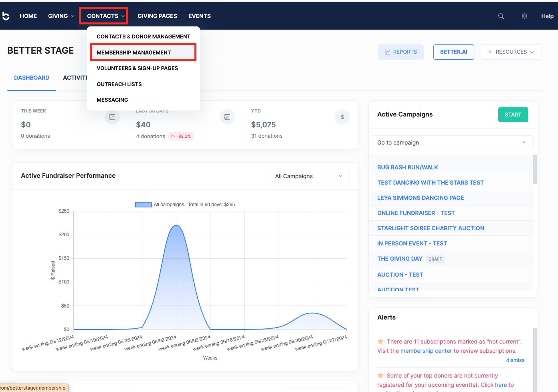Open the Go to campaign dropdown

pyautogui.click(x=452, y=143)
